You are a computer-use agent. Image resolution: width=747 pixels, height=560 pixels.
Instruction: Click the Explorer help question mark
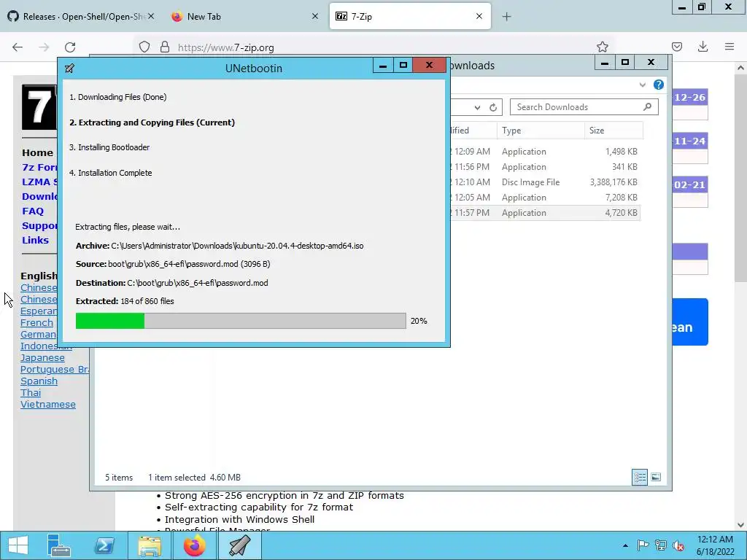point(659,85)
